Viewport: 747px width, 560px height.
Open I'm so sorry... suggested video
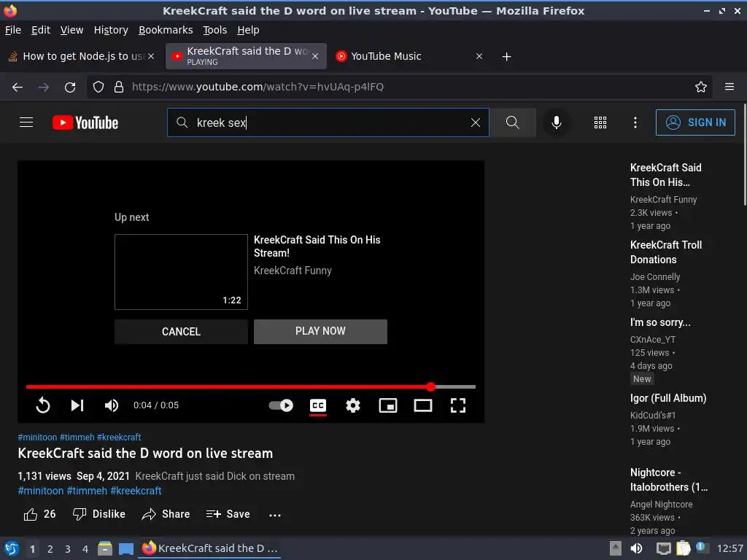point(660,322)
